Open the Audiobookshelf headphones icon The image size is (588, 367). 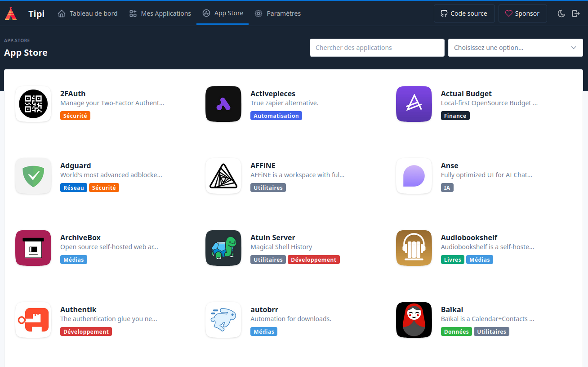pyautogui.click(x=414, y=248)
